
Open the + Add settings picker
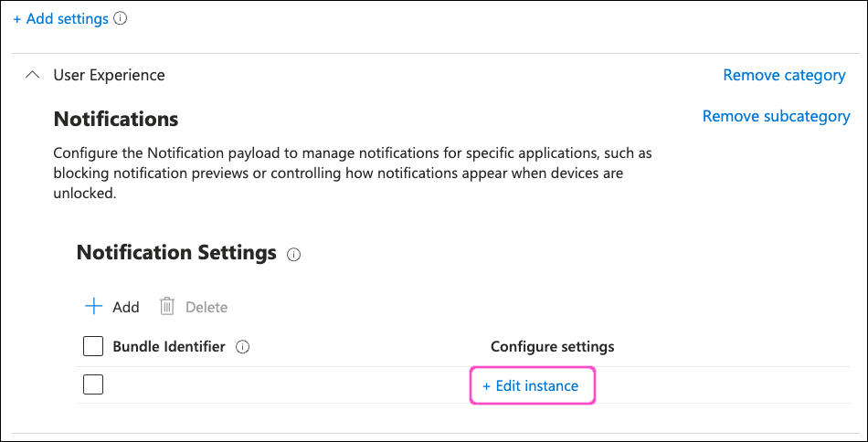[60, 18]
